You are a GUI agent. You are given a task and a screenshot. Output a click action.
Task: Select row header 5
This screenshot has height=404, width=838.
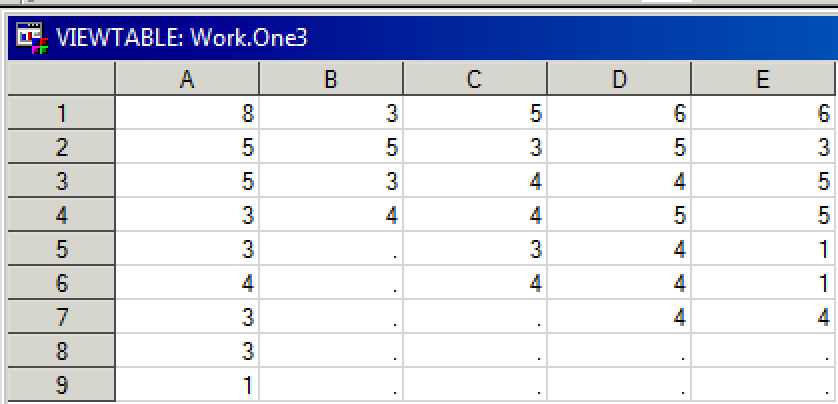(61, 250)
